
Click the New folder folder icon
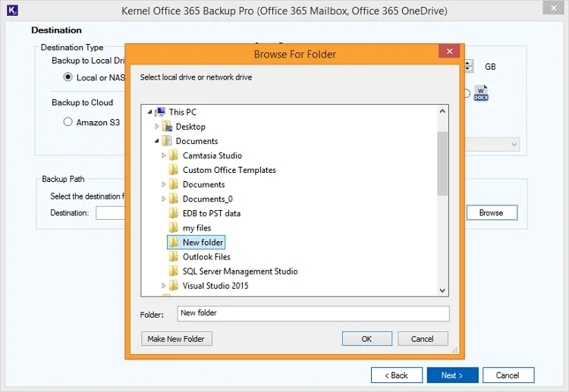point(174,242)
